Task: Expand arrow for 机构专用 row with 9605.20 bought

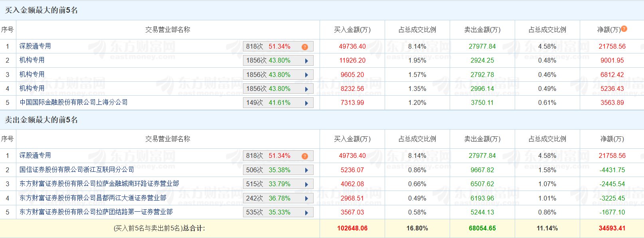Action: pyautogui.click(x=306, y=75)
